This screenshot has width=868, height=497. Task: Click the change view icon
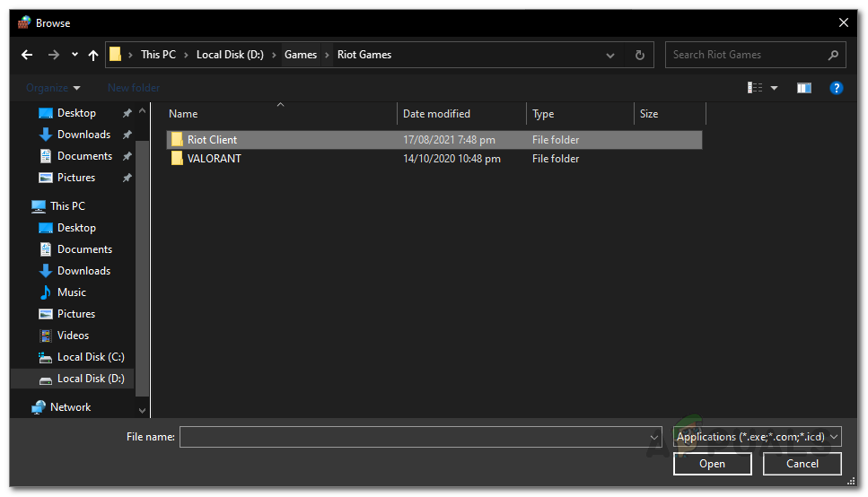pyautogui.click(x=755, y=88)
